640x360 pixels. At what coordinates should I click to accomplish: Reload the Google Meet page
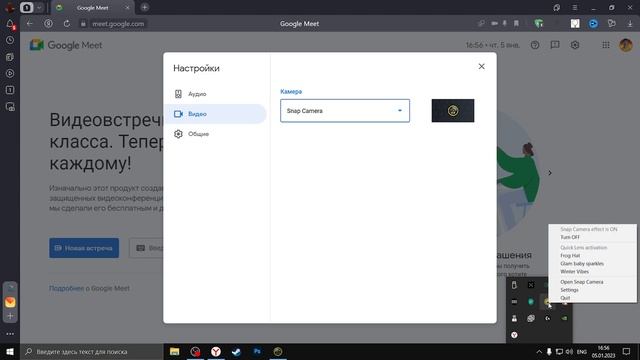[67, 24]
